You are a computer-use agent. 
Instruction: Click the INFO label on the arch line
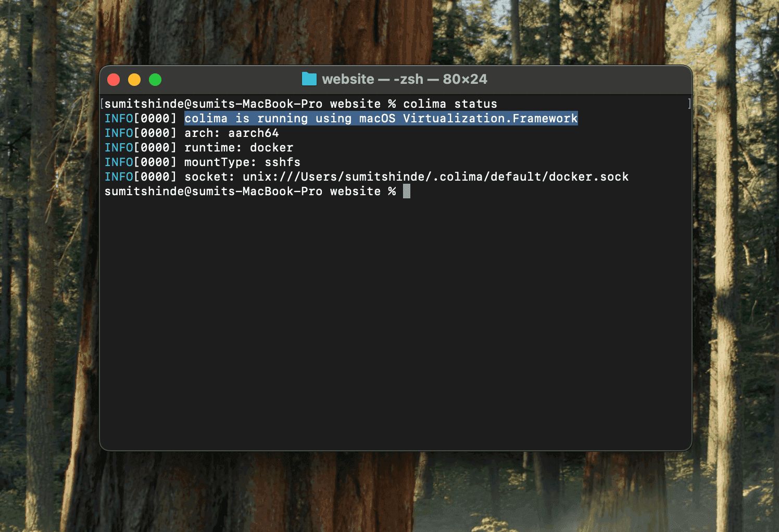pyautogui.click(x=119, y=133)
